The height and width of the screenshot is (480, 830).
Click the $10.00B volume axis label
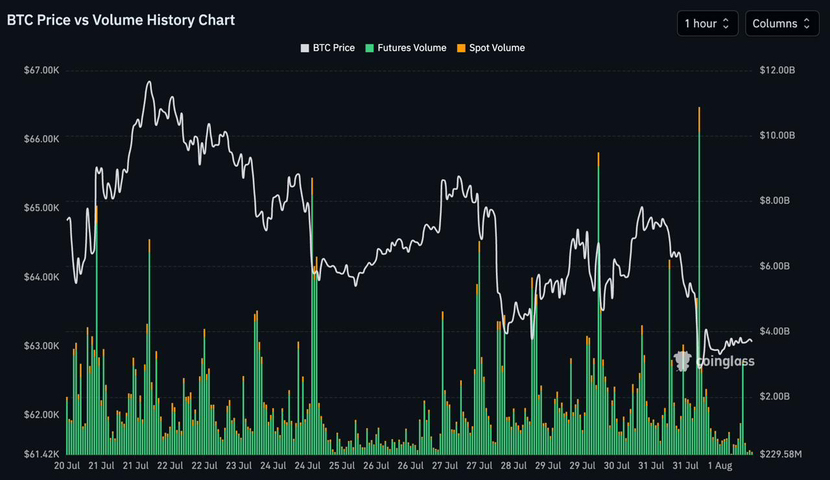pos(777,135)
